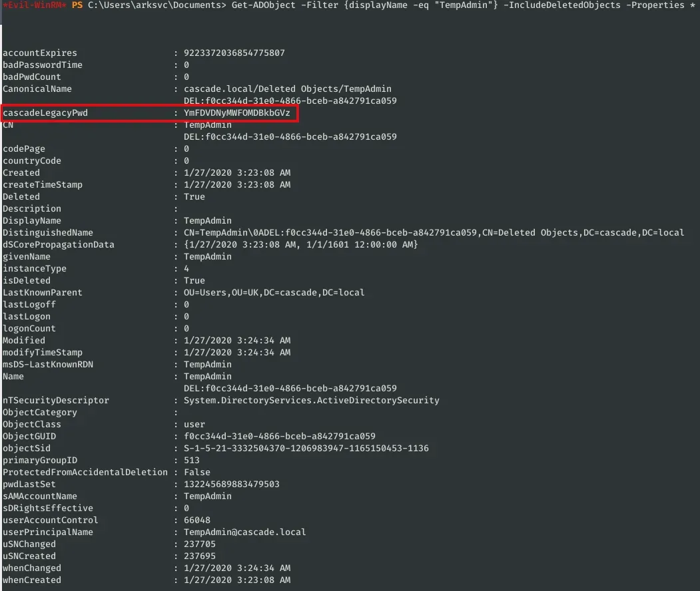Click the ProtectedFromAccidentalDeletion value False
The height and width of the screenshot is (591, 700).
click(x=196, y=473)
